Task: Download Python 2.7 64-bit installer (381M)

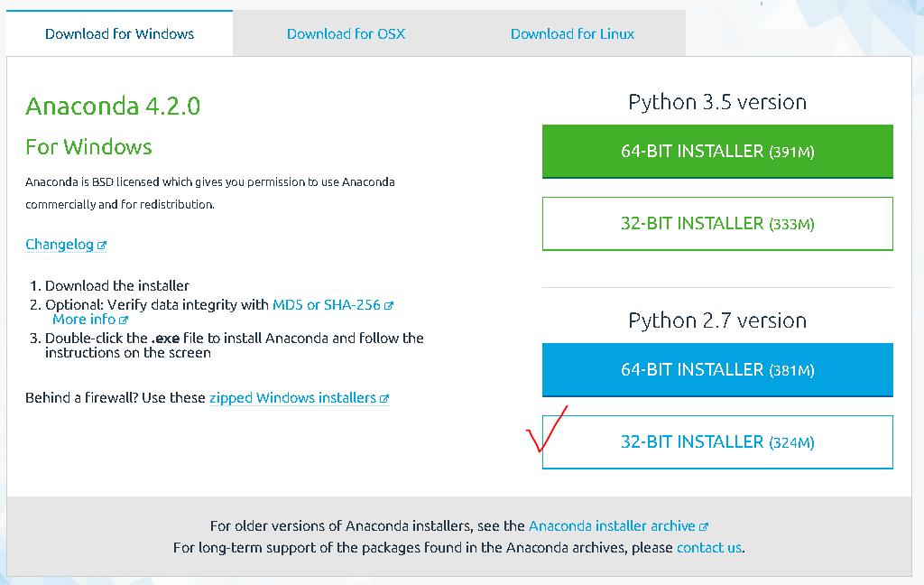Action: click(x=717, y=370)
